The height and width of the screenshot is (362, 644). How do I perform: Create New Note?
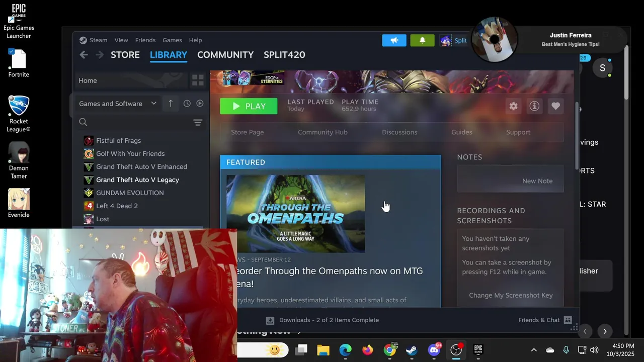537,181
